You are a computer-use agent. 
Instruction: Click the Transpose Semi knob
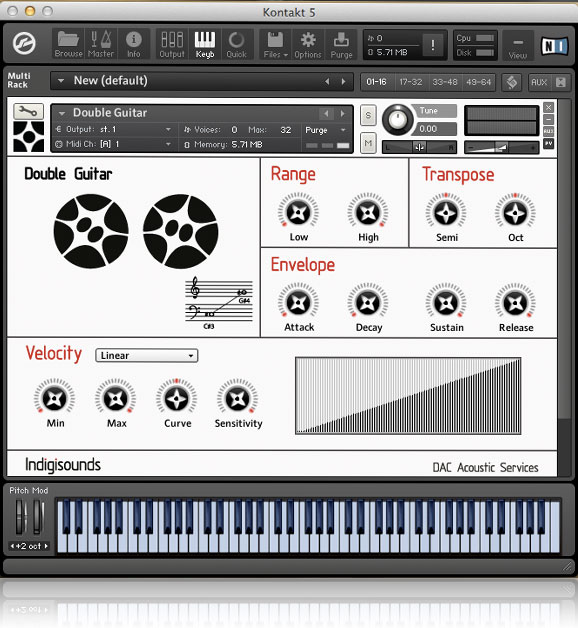tap(446, 213)
